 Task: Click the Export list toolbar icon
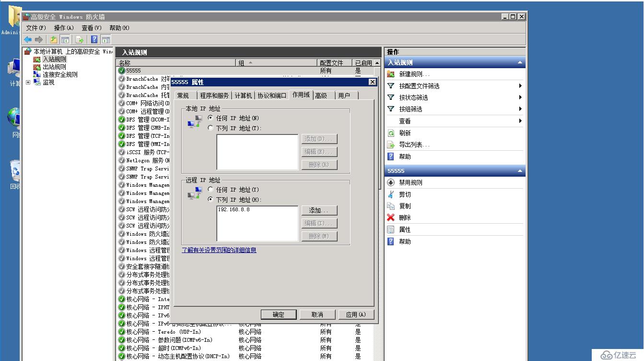click(80, 40)
